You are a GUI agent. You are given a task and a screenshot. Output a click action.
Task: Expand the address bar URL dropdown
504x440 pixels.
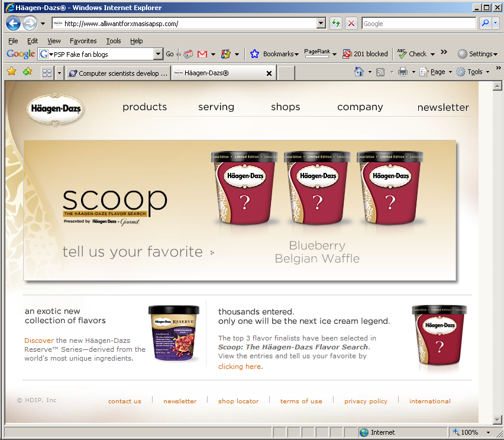point(321,23)
